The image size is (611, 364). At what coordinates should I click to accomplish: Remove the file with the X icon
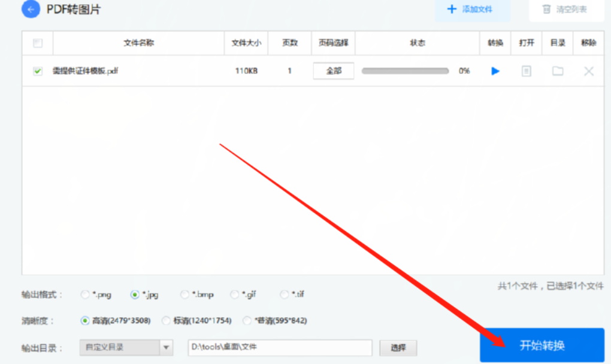(589, 71)
